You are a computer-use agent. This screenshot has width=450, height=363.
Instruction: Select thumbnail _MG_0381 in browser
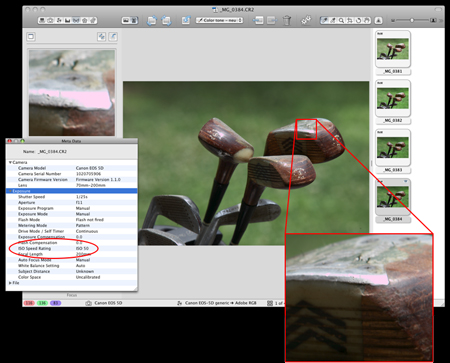coord(393,49)
